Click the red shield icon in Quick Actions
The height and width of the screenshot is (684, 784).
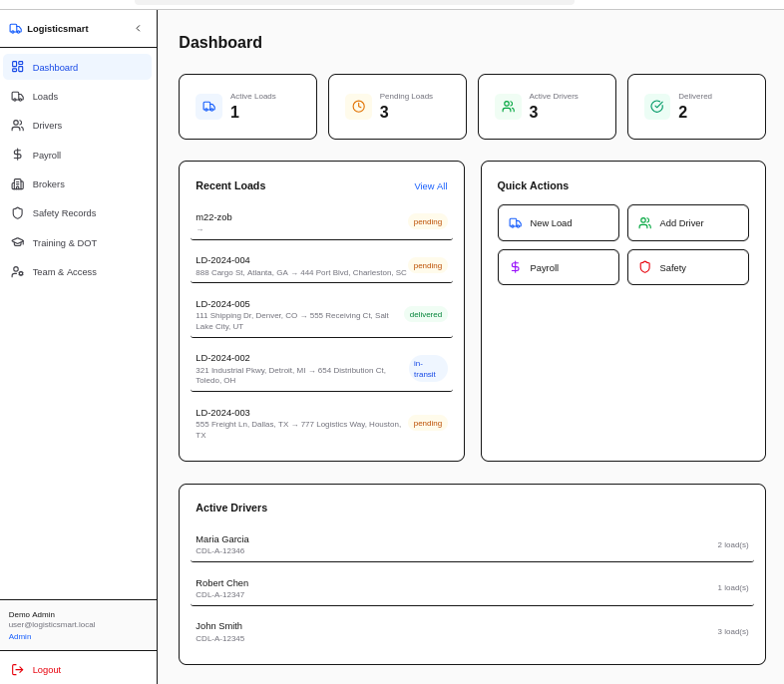click(645, 267)
